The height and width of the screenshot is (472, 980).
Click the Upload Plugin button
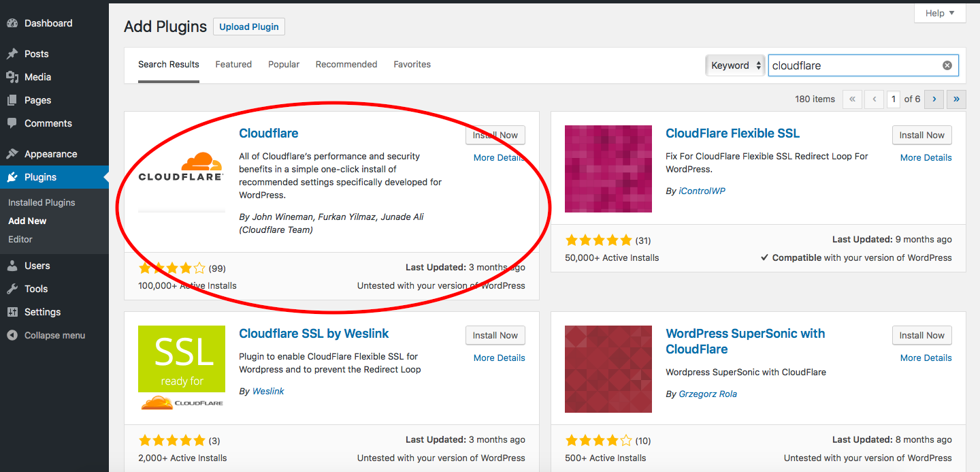tap(249, 27)
